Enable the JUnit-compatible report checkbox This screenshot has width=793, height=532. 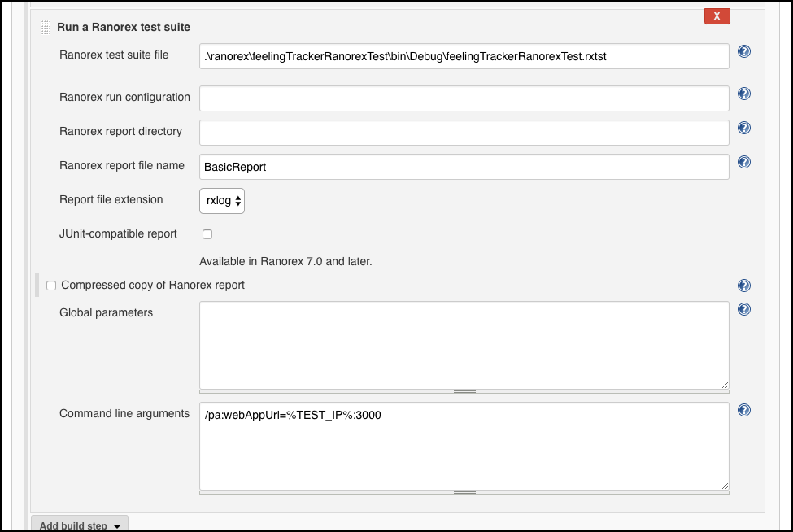[207, 234]
